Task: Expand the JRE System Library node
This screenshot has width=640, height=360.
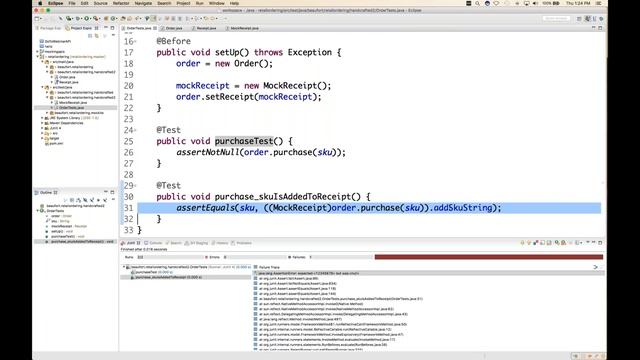Action: coord(42,118)
